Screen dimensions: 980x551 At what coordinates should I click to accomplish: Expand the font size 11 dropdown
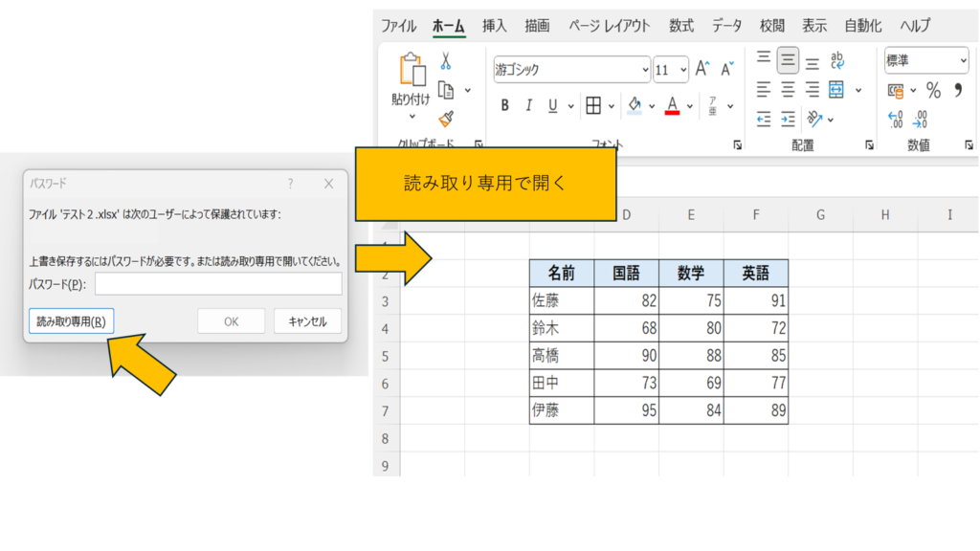[x=683, y=69]
